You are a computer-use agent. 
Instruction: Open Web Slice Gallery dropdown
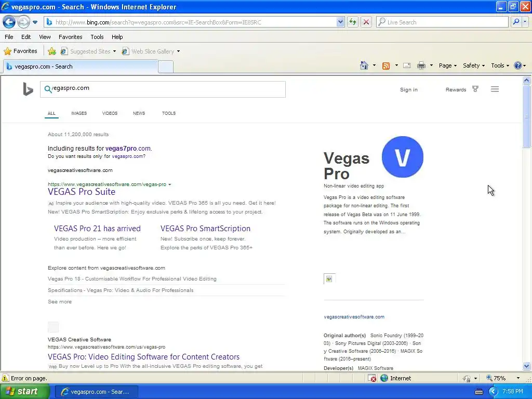click(151, 51)
